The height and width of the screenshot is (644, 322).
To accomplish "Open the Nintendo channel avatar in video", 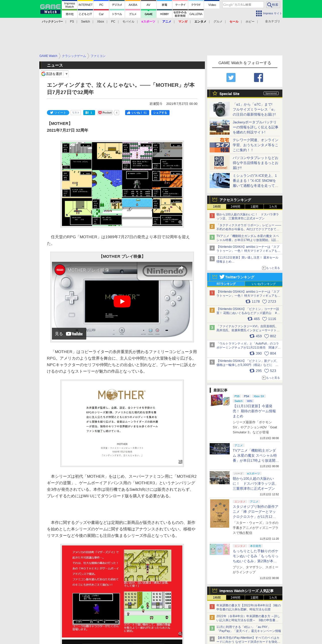I will click(x=60, y=270).
